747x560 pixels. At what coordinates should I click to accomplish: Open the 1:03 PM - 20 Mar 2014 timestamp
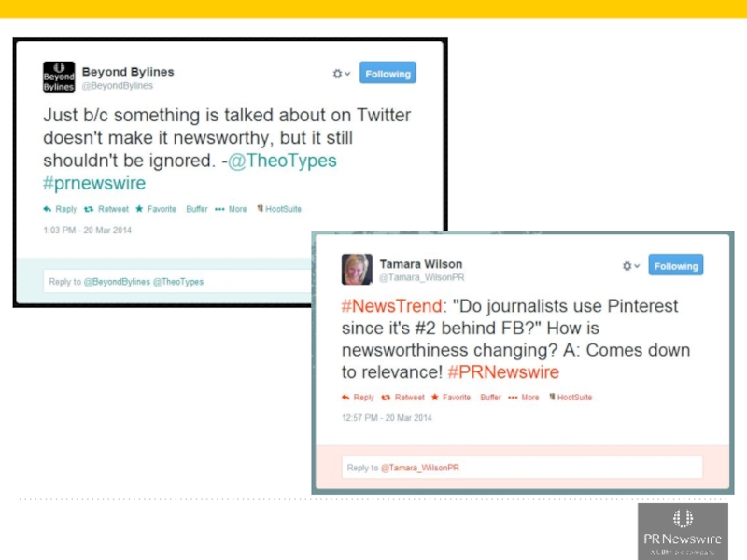click(x=87, y=230)
